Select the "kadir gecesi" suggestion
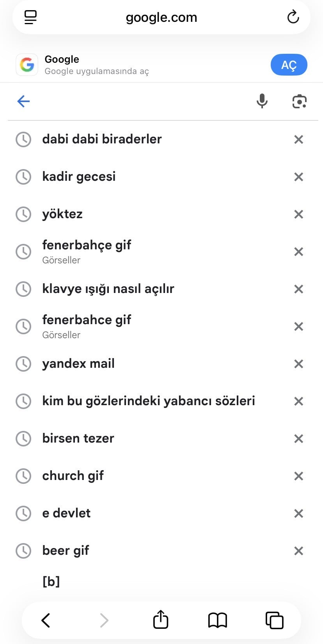The width and height of the screenshot is (323, 644). [79, 176]
